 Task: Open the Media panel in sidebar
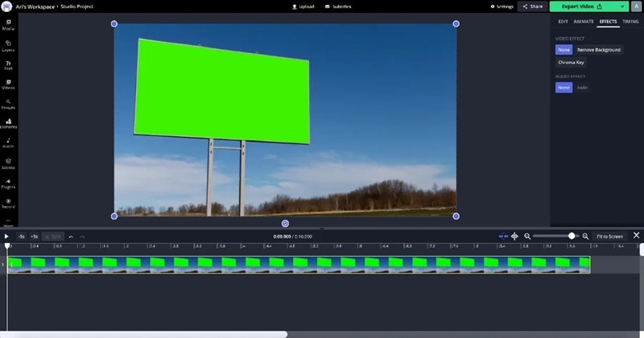pos(8,25)
